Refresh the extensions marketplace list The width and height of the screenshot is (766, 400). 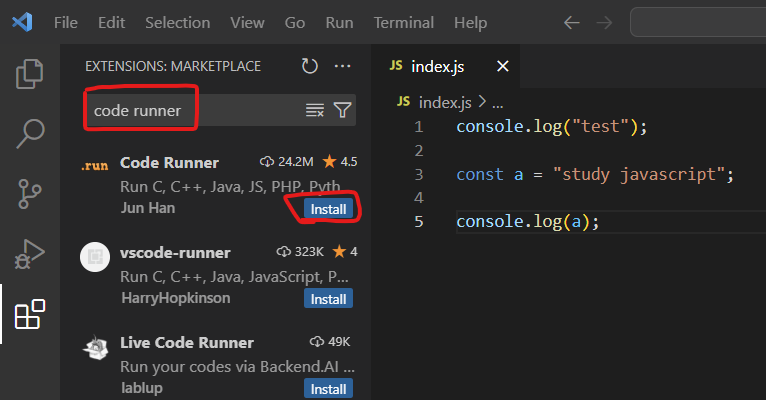click(x=310, y=66)
